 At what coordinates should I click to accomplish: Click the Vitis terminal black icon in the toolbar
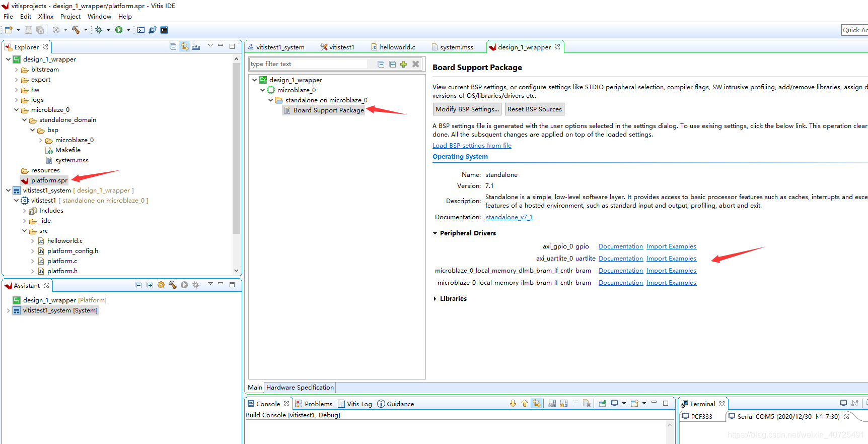click(x=164, y=30)
